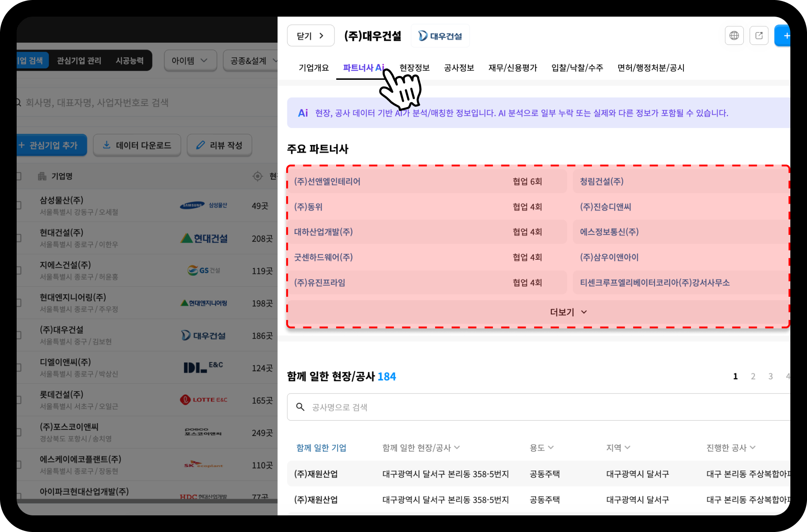This screenshot has width=807, height=532.
Task: Open the 용도 column filter
Action: coord(541,448)
